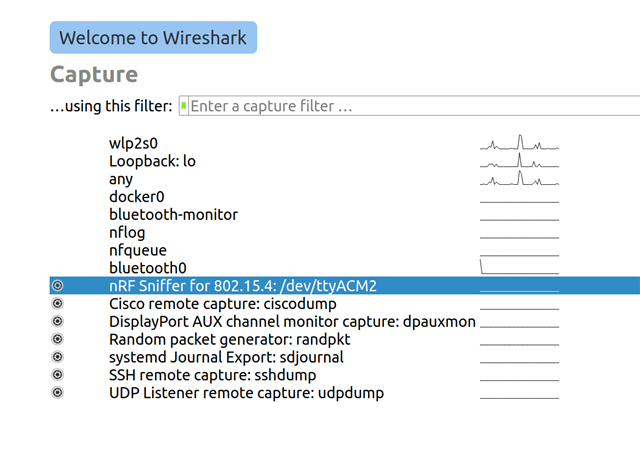Open options gear for sshdump
This screenshot has width=640, height=453.
(x=58, y=375)
